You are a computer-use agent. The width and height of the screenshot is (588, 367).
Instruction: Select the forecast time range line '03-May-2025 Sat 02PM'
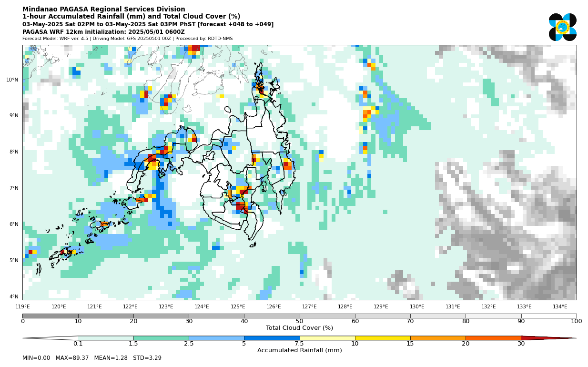[x=148, y=24]
